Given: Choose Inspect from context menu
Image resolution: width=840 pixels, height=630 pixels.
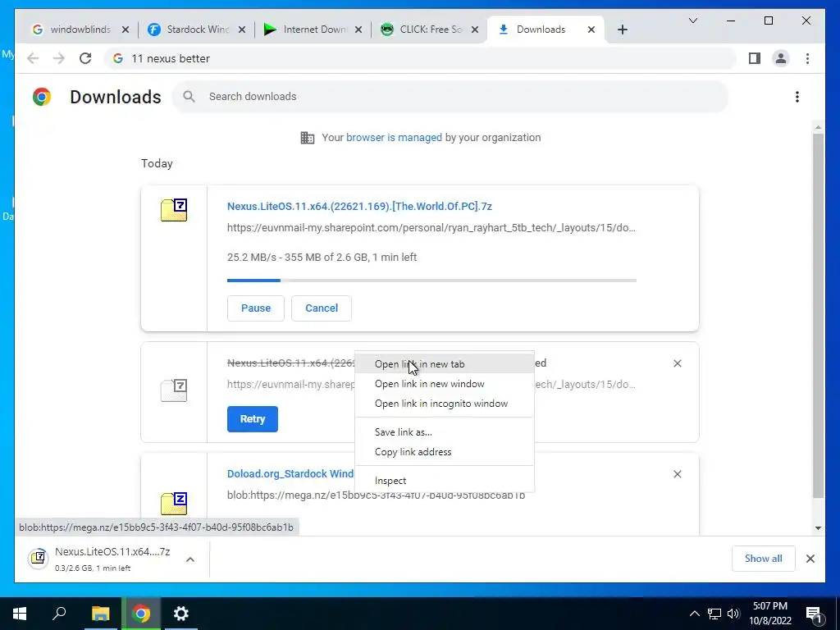Looking at the screenshot, I should (x=444, y=481).
